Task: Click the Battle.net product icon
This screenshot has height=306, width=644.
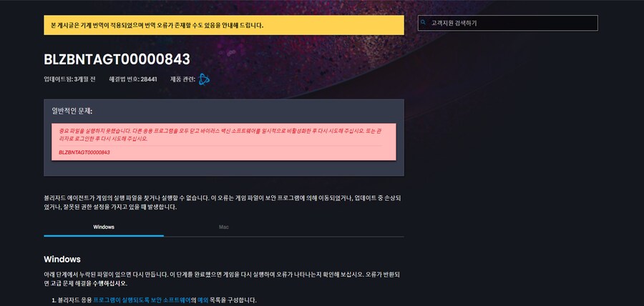Action: [x=204, y=79]
